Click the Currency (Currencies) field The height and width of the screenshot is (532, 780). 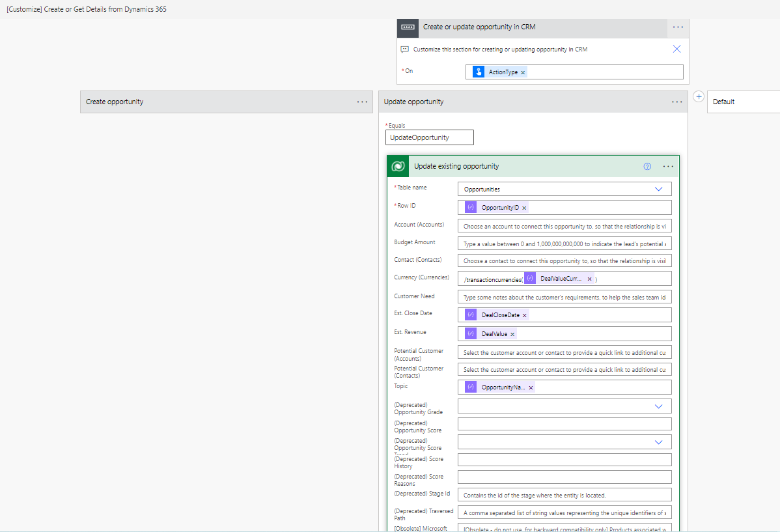(x=564, y=279)
